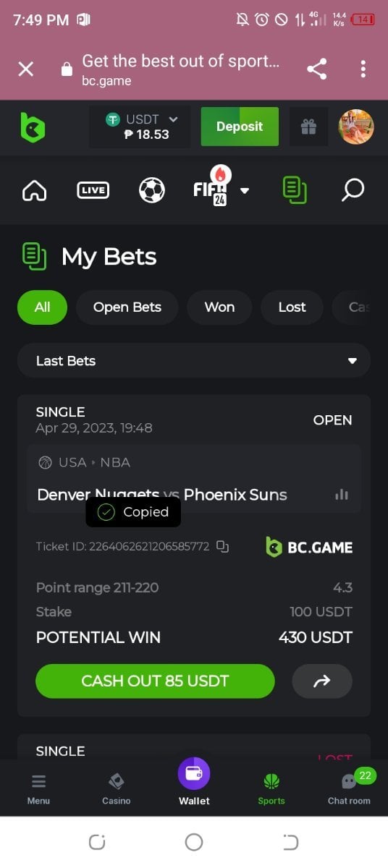Open the BC.GAME home logo
This screenshot has width=388, height=868.
pyautogui.click(x=33, y=127)
